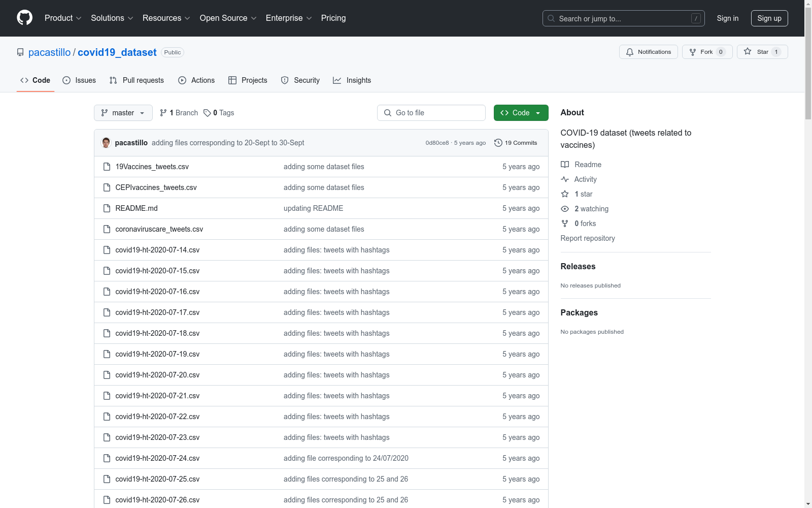Open covid19-ht-2020-07-25.csv file
This screenshot has width=812, height=508.
157,479
